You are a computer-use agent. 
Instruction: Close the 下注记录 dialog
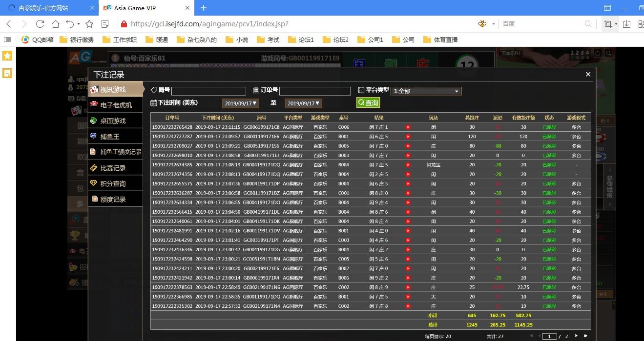[588, 74]
